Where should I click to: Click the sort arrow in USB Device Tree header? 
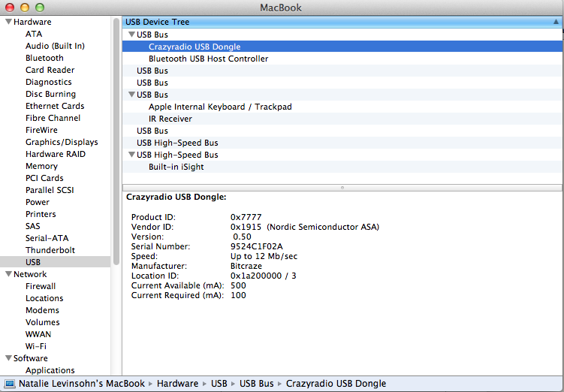(x=556, y=22)
